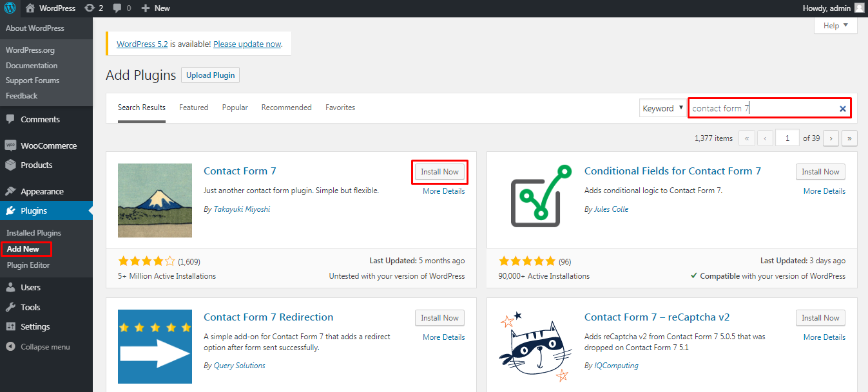Open the Plugins sidebar menu
The height and width of the screenshot is (392, 868).
[x=46, y=210]
